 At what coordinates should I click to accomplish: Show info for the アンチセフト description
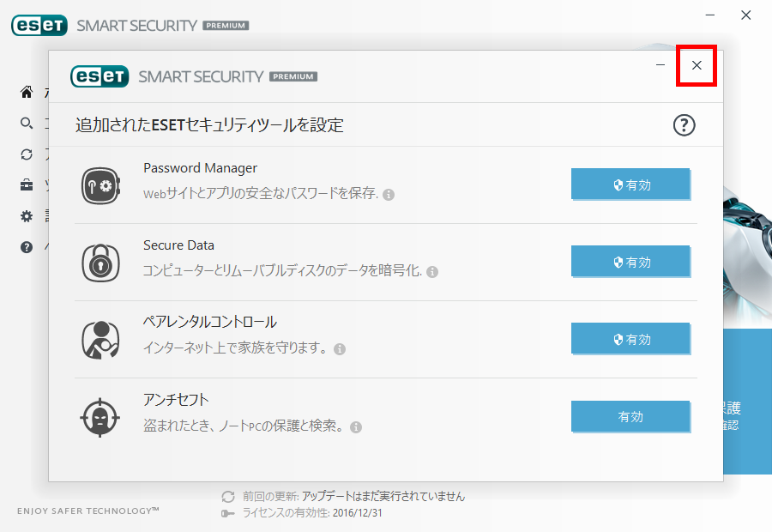tap(356, 427)
